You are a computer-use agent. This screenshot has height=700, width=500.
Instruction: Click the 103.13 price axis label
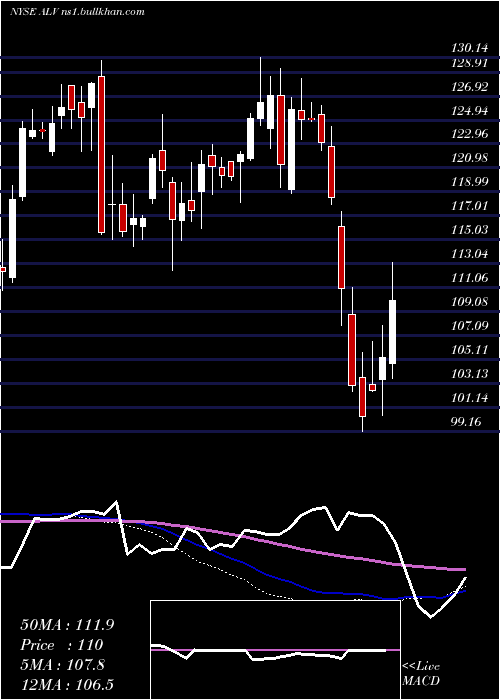click(469, 373)
